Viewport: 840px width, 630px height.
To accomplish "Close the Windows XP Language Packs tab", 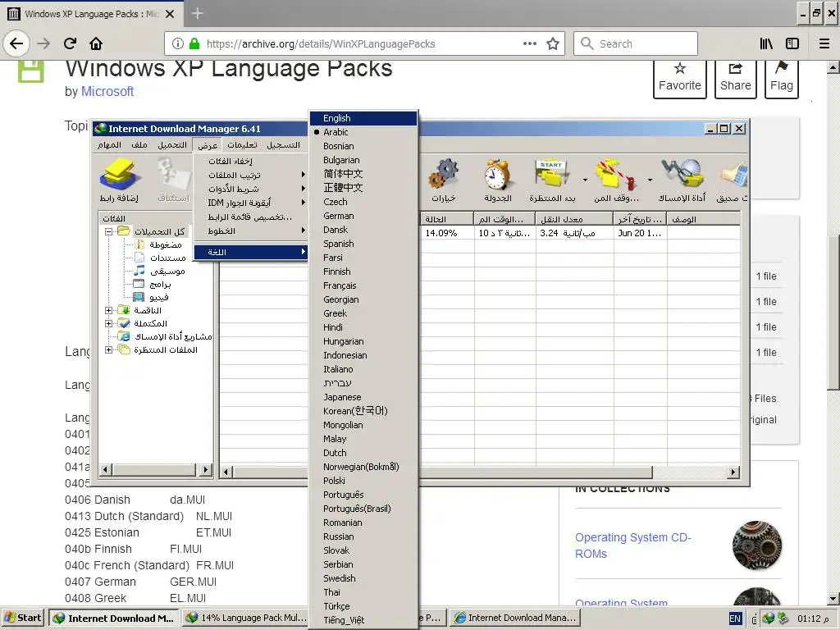I will [170, 14].
